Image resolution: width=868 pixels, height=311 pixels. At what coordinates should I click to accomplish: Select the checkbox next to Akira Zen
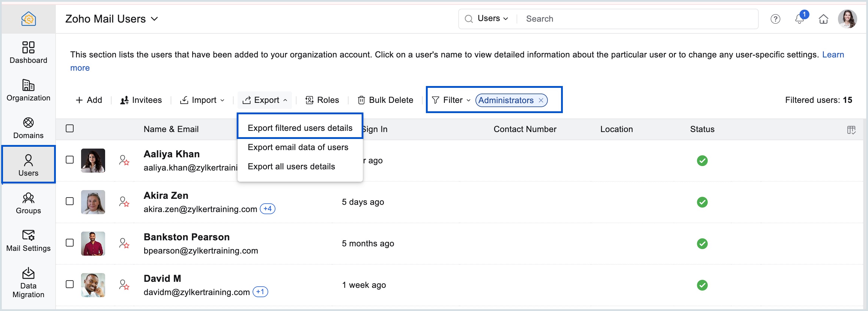(70, 202)
